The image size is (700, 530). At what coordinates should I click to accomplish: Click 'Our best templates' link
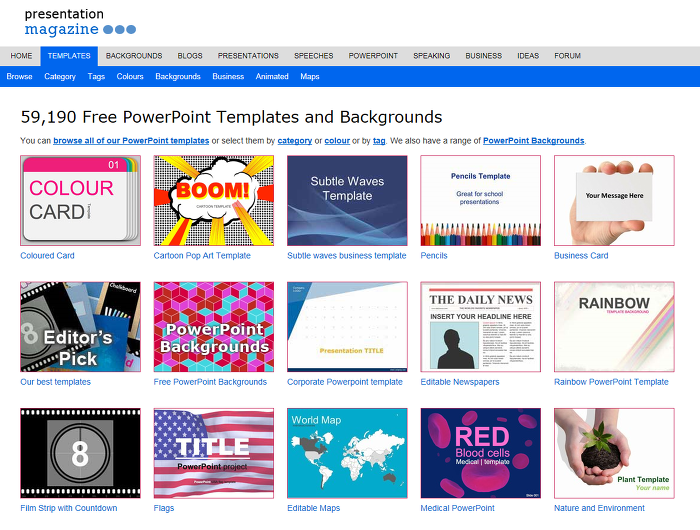(x=55, y=382)
